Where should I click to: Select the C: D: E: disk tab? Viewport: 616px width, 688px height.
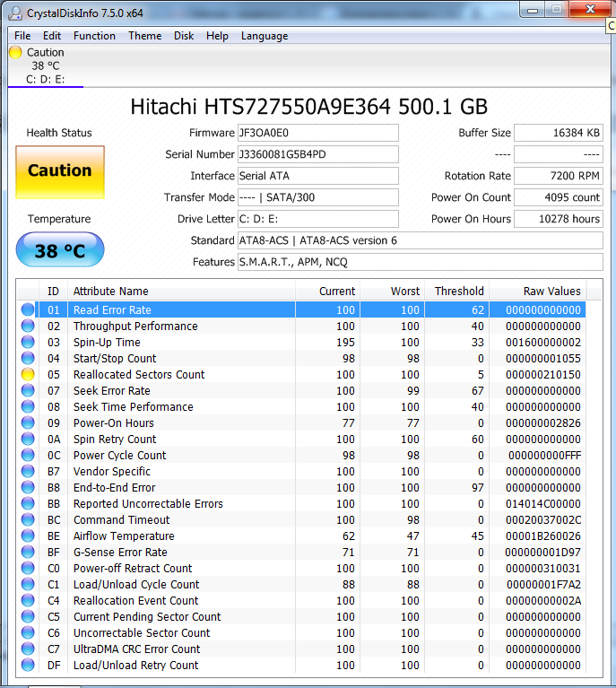click(45, 79)
